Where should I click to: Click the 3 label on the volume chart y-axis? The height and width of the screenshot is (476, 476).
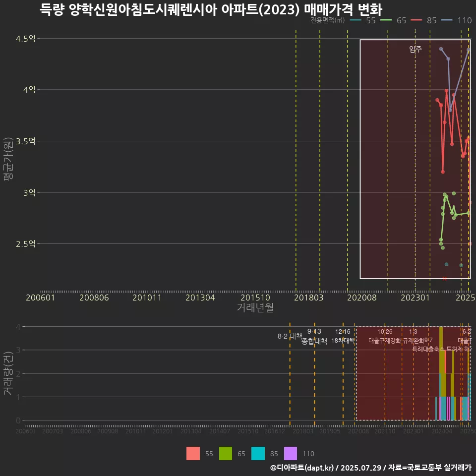point(18,350)
